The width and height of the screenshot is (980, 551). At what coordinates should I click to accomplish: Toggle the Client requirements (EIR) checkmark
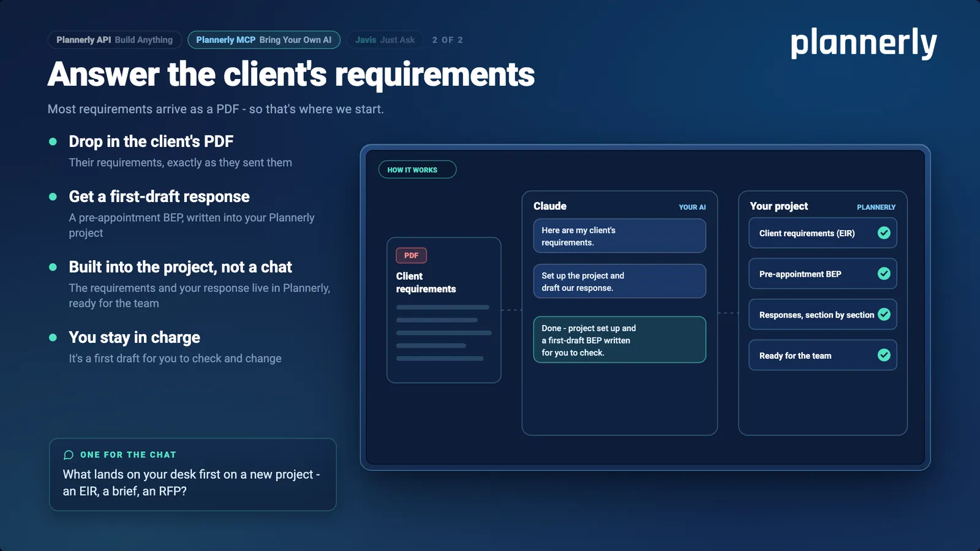point(884,233)
